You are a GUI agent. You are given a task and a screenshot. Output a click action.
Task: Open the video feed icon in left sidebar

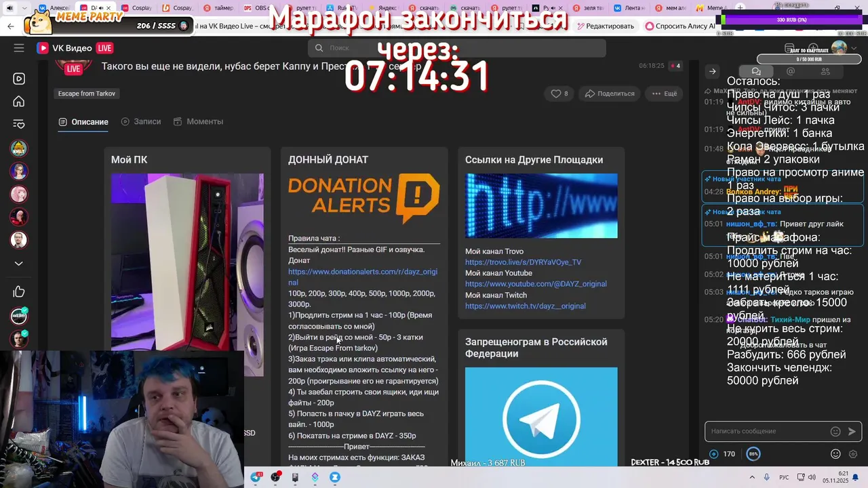point(19,79)
